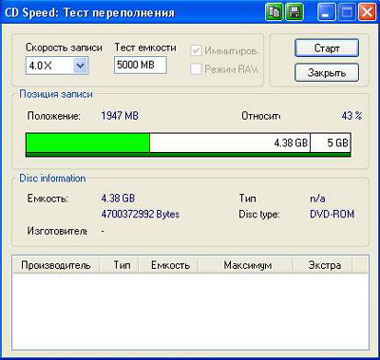Click the DVD-ROM disc type value
The image size is (380, 360).
click(332, 214)
